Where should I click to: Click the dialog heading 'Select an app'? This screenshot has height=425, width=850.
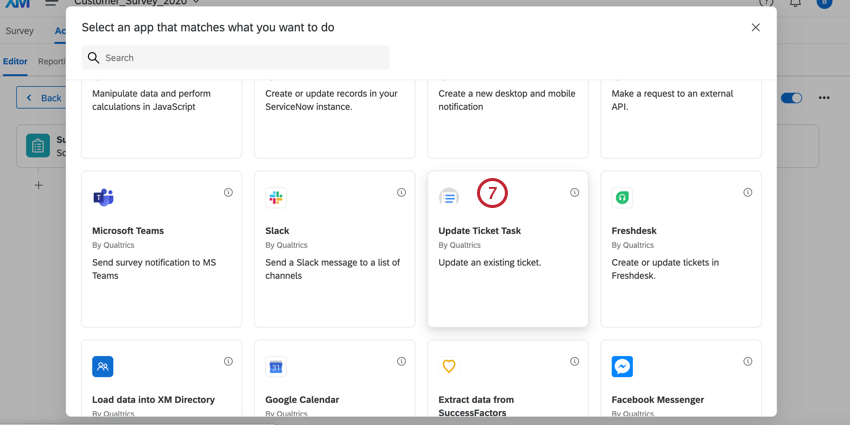point(208,27)
